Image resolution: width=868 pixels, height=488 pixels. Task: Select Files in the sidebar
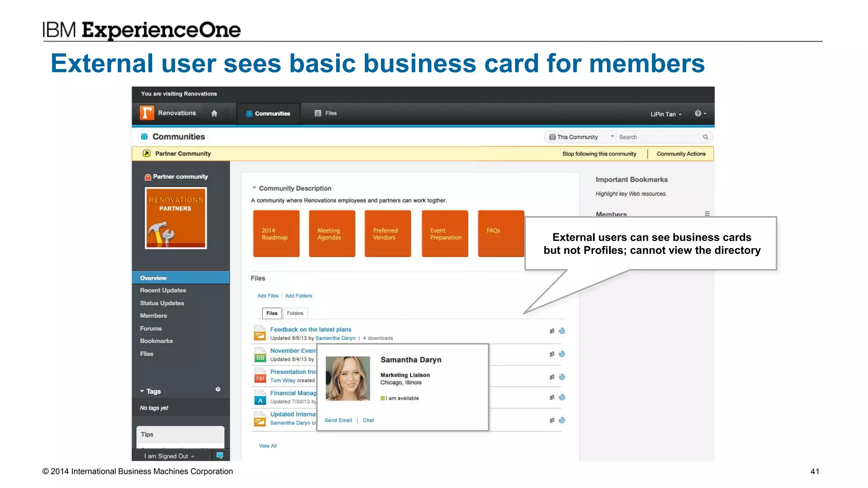click(147, 354)
